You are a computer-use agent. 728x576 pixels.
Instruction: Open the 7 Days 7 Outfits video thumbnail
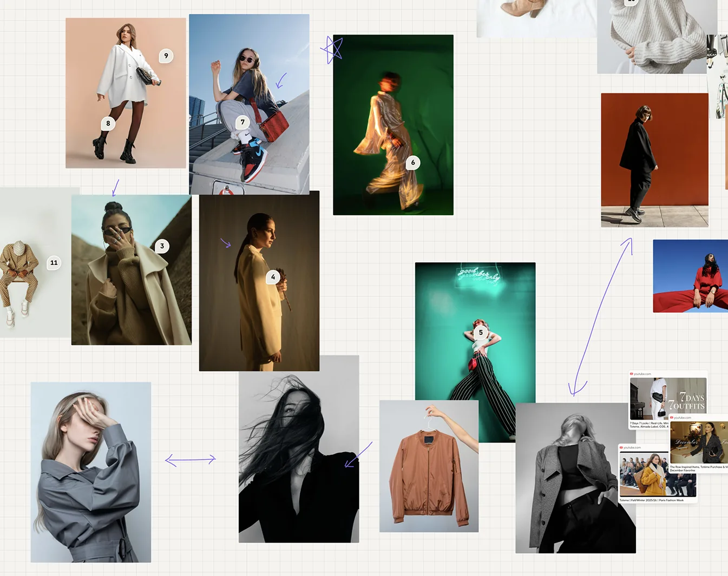668,399
